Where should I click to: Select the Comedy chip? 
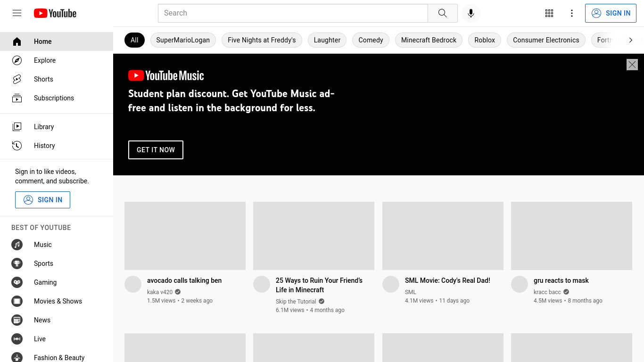pos(371,40)
